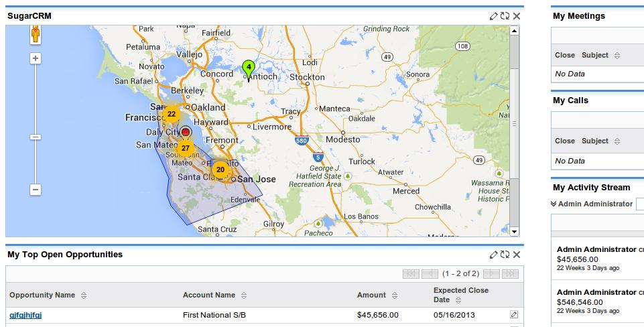Viewport: 644px width, 327px height.
Task: Open the cluster marker labeled 20 near Santa Clara
Action: tap(220, 170)
